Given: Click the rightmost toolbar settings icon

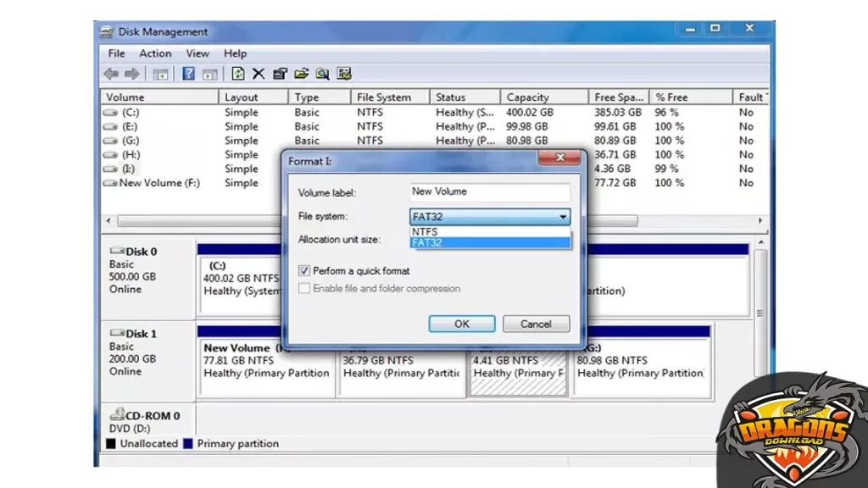Looking at the screenshot, I should coord(343,75).
